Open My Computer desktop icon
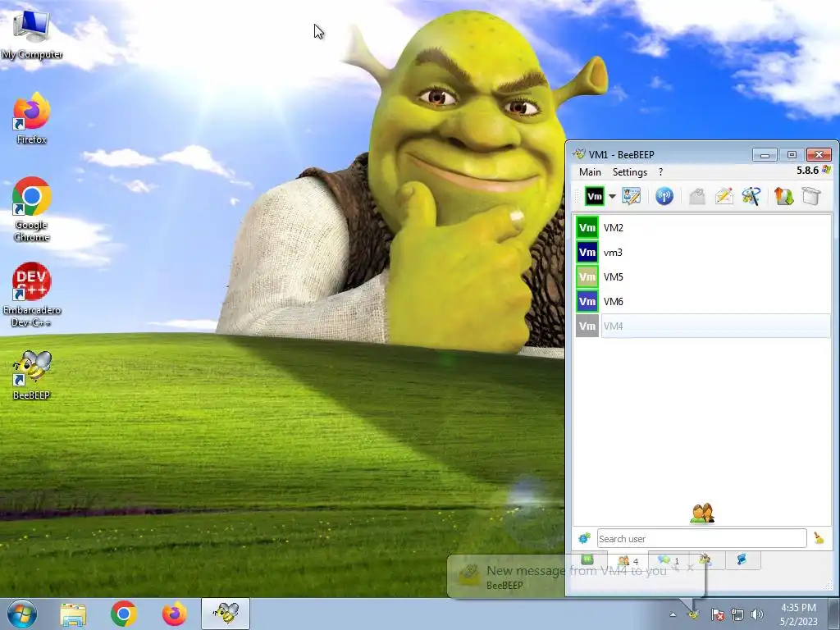 coord(32,34)
